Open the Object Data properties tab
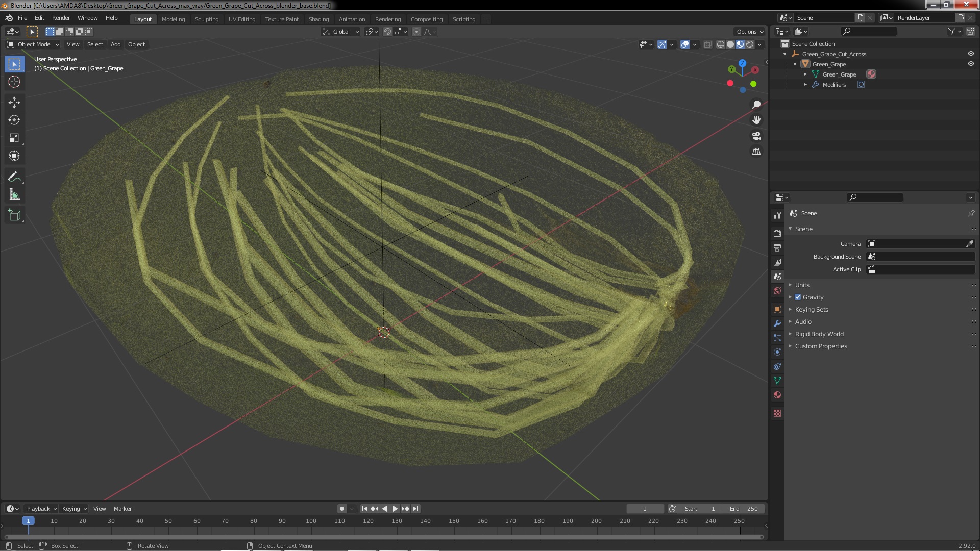 pos(777,381)
